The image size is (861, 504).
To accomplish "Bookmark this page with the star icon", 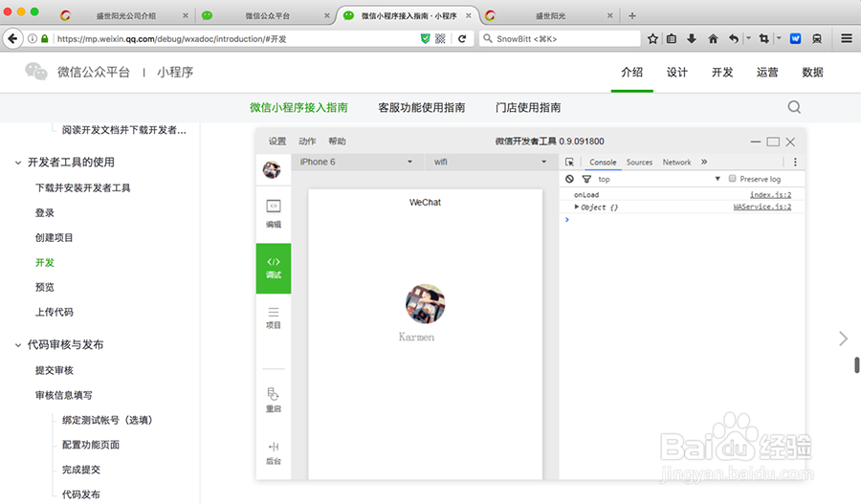I will pyautogui.click(x=652, y=38).
